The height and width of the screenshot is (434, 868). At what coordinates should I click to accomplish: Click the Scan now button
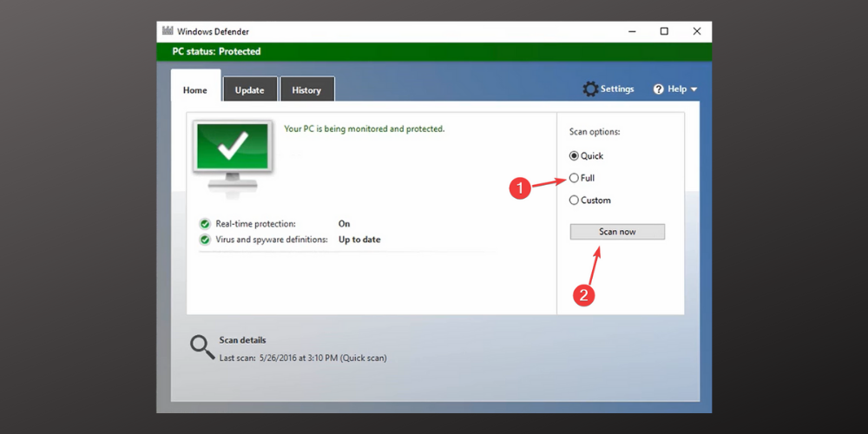pos(617,232)
